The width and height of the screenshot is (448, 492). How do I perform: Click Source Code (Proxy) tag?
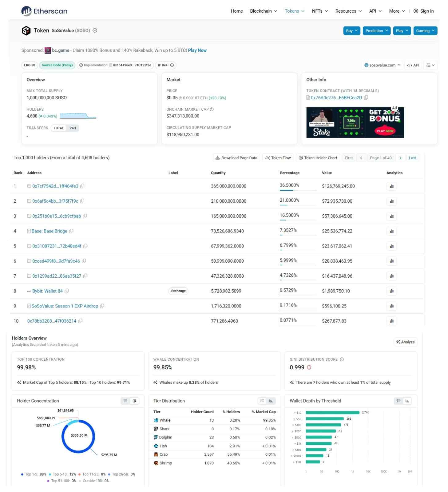pos(57,65)
